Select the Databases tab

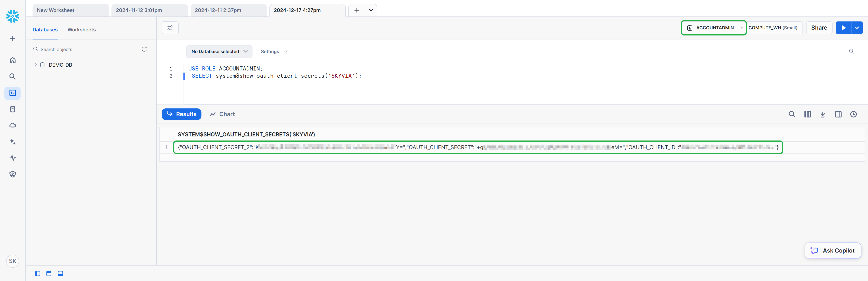(x=45, y=30)
